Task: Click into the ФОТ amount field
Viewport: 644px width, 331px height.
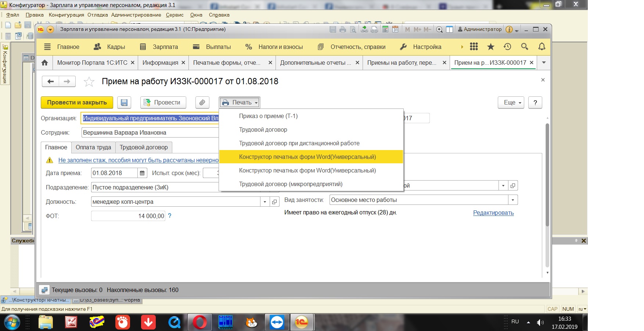Action: 128,216
